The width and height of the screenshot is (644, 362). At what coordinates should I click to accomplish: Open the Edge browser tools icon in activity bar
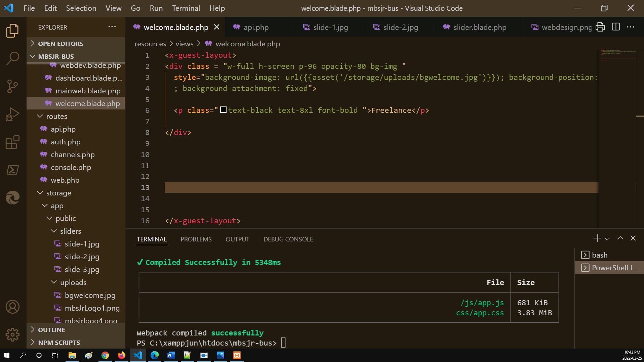click(x=12, y=197)
